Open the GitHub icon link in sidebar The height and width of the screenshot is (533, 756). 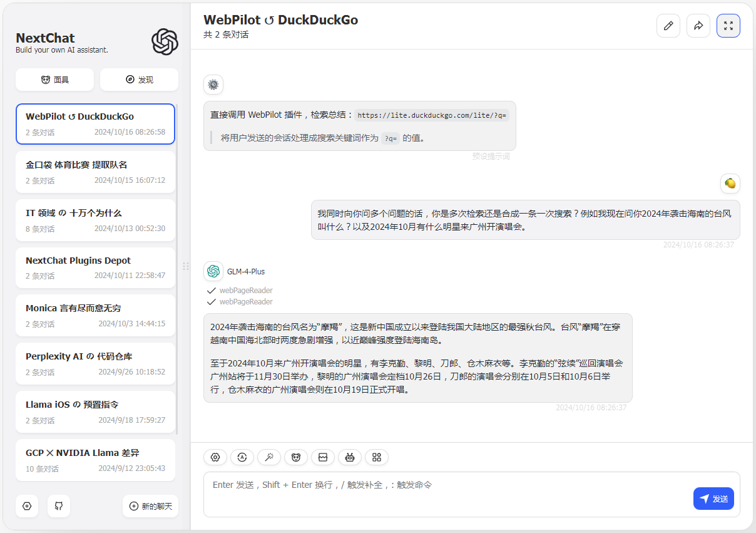[x=59, y=506]
